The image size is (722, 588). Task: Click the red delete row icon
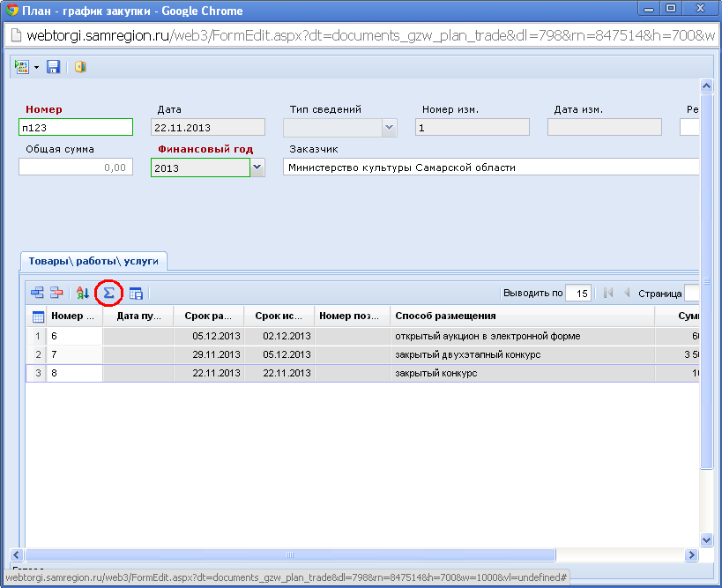point(56,293)
